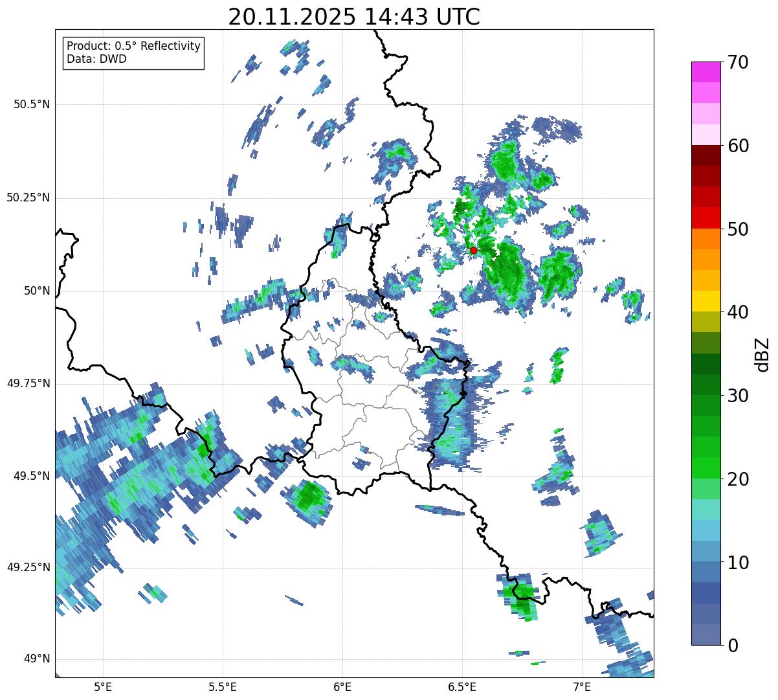778x700 pixels.
Task: Click the 50.5°N latitude label
Action: coord(31,104)
